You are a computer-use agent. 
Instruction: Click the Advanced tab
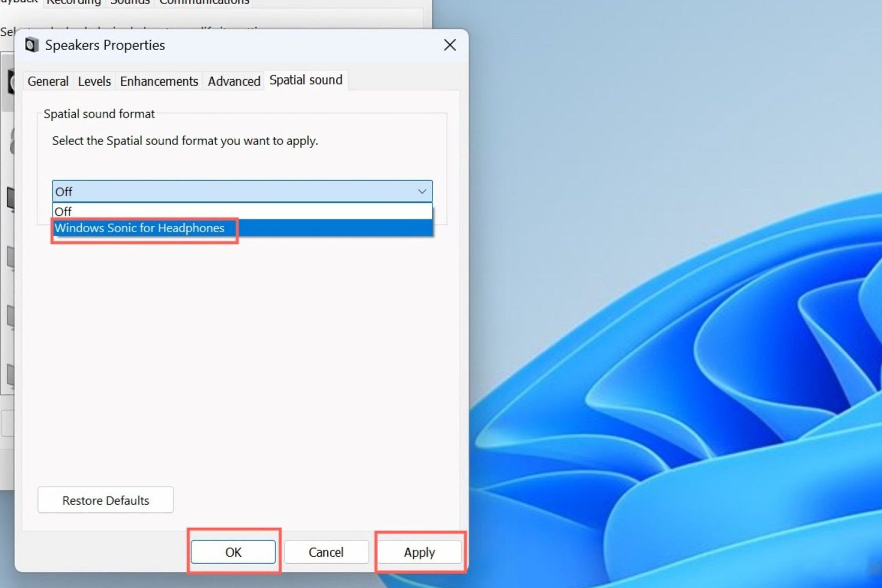[x=234, y=80]
